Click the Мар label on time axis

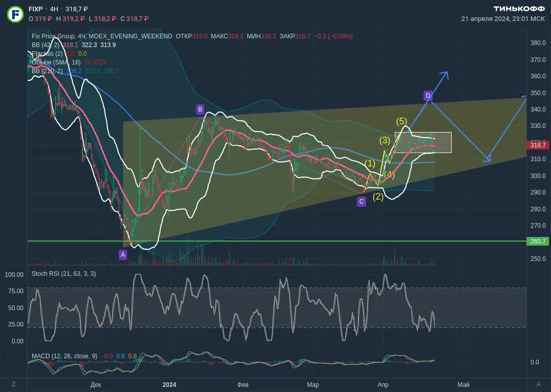(313, 385)
